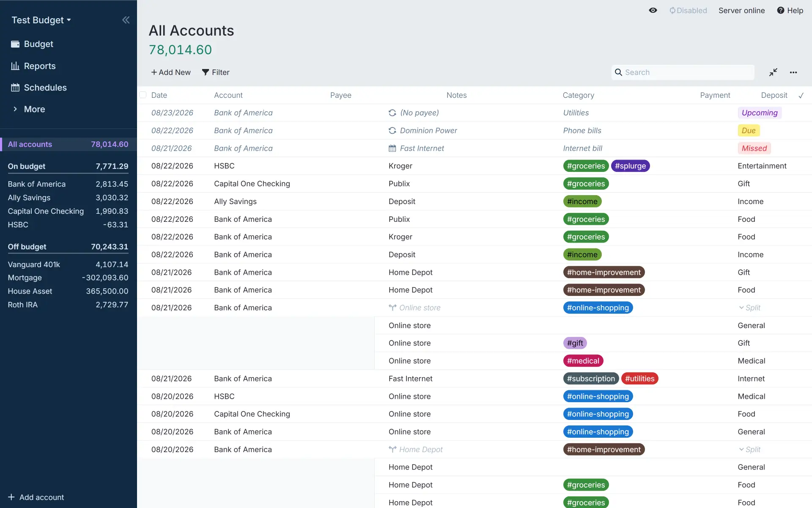Open Test Budget dropdown
This screenshot has height=508, width=812.
(41, 20)
